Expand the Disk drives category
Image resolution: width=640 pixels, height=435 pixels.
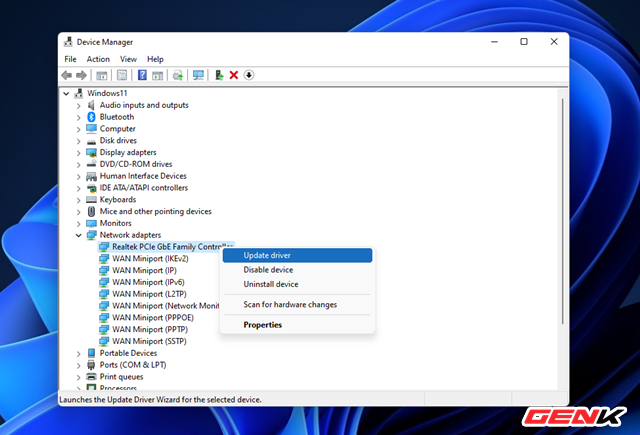click(79, 141)
